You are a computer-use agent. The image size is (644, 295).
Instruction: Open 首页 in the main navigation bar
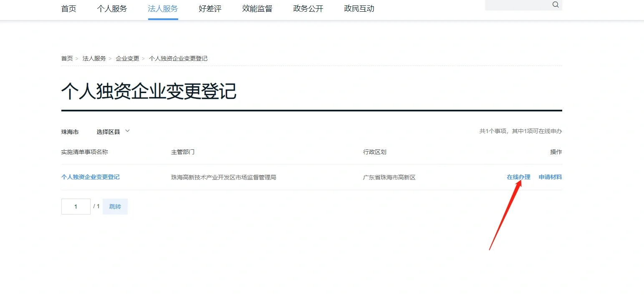click(x=68, y=9)
